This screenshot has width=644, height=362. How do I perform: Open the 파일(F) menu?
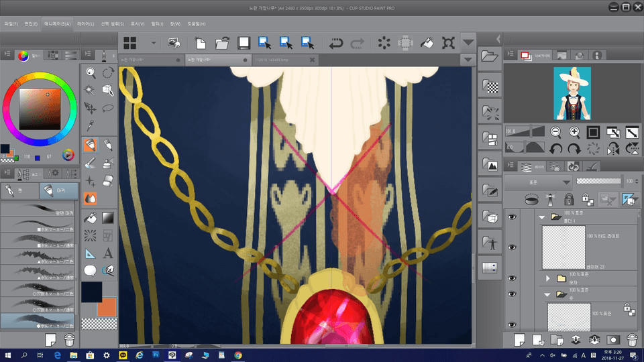[x=11, y=24]
